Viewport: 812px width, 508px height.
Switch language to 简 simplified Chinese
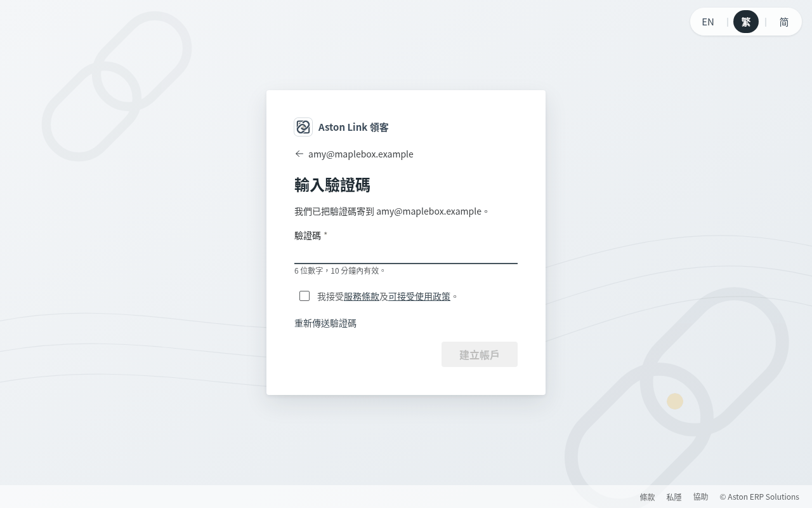tap(784, 22)
